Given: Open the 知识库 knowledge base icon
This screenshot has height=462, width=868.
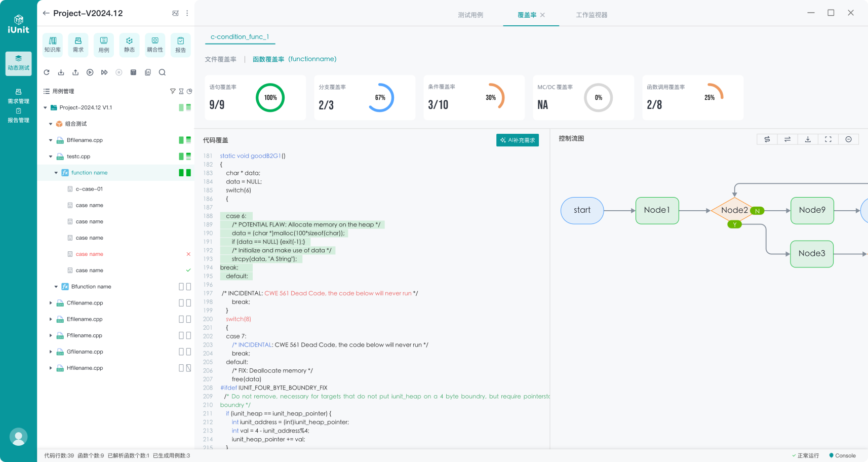Looking at the screenshot, I should click(53, 44).
